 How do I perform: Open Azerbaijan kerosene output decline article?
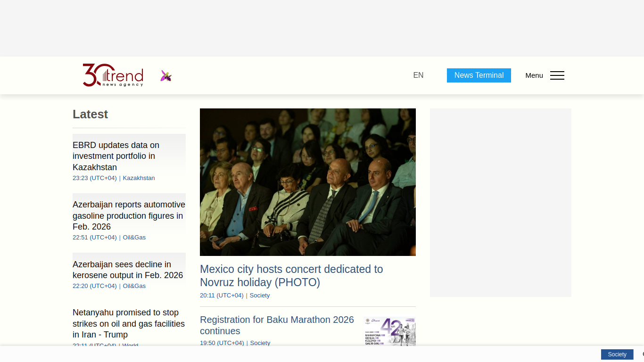(x=128, y=270)
